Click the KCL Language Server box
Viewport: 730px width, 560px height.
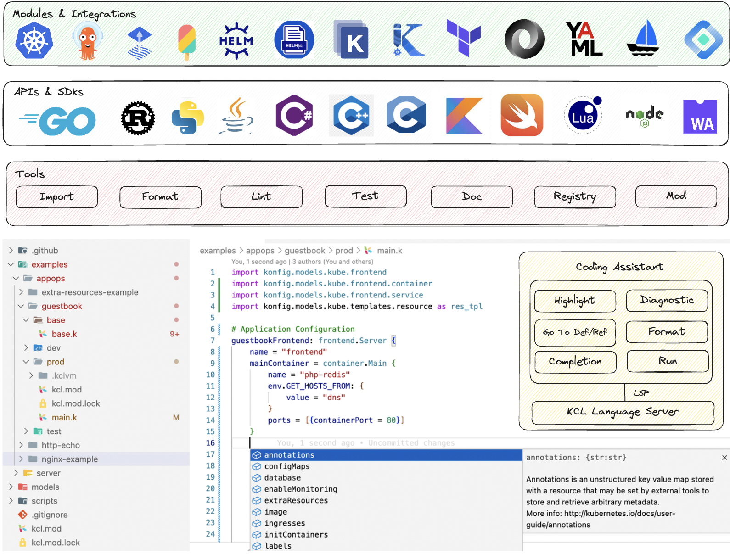point(623,413)
